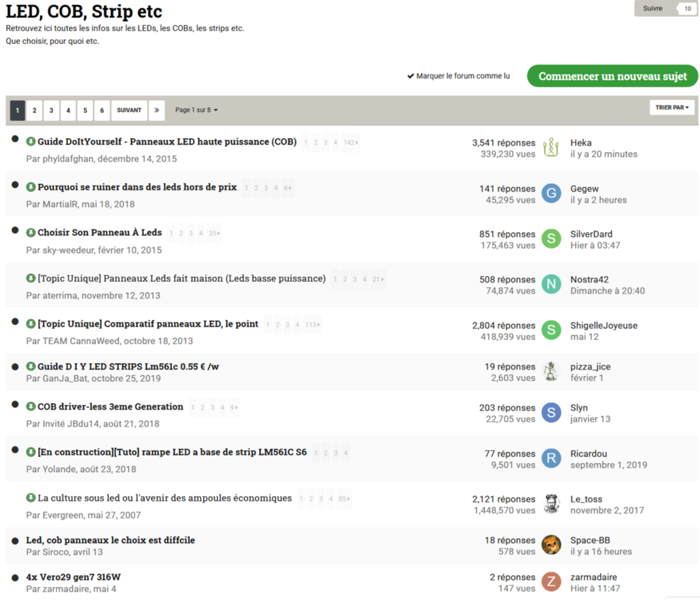The image size is (700, 600).
Task: Click pinned icon beside Comparatif panneaux LED topic
Action: click(30, 324)
